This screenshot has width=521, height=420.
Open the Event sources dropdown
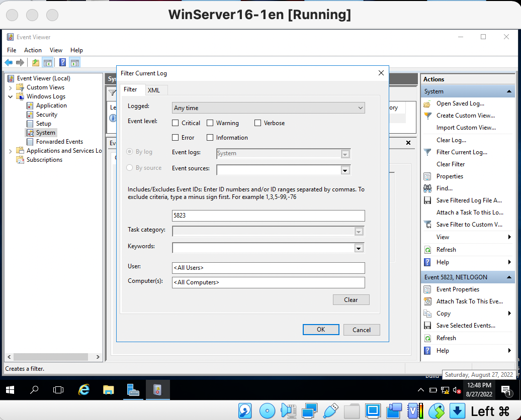pyautogui.click(x=345, y=170)
